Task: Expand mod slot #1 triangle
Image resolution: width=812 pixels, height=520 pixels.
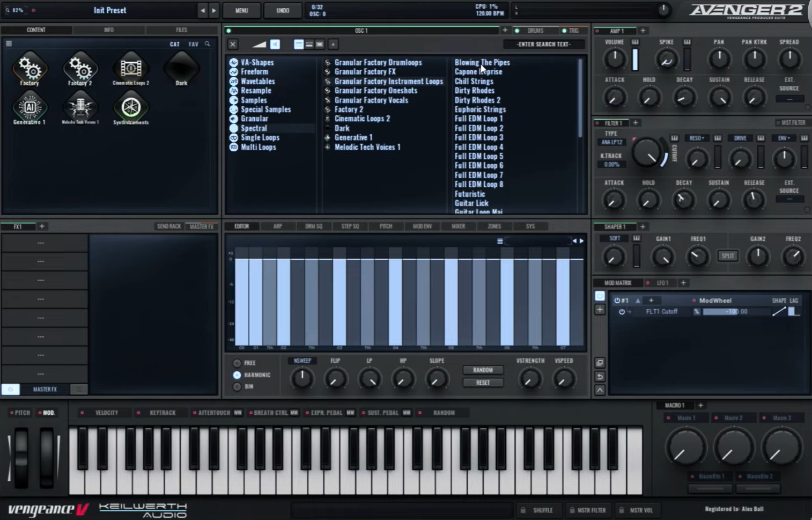Action: pyautogui.click(x=638, y=301)
